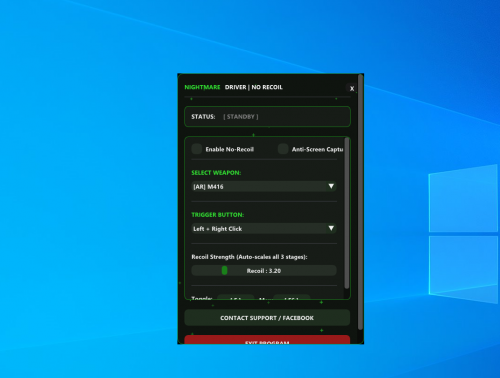The image size is (500, 378).
Task: Click the STATUS: label
Action: click(203, 117)
